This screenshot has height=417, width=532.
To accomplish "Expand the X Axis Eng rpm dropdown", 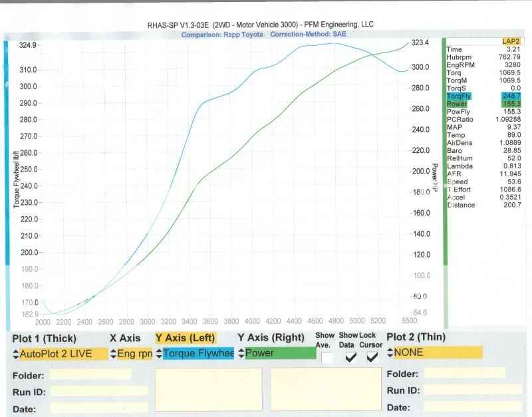I will point(131,353).
